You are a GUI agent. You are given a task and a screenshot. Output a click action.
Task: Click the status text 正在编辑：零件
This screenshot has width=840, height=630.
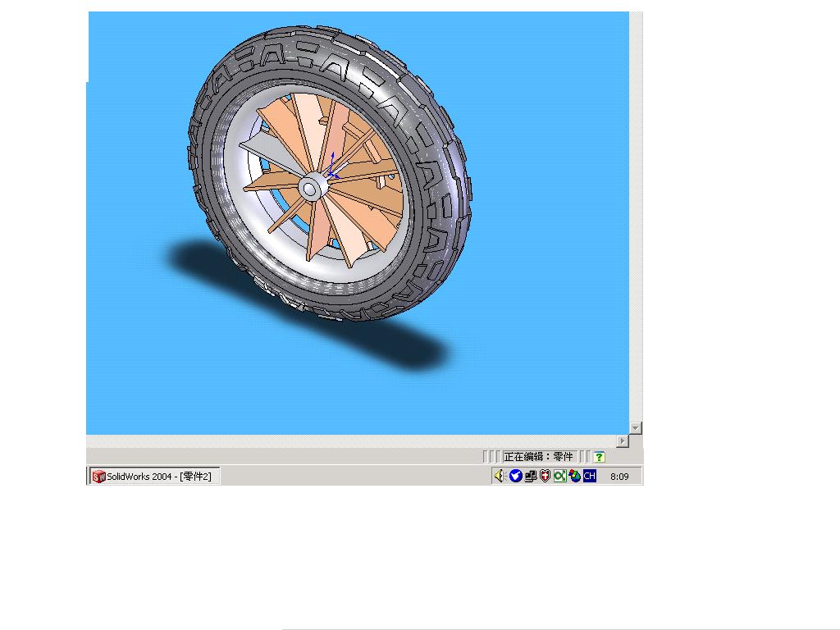(538, 457)
